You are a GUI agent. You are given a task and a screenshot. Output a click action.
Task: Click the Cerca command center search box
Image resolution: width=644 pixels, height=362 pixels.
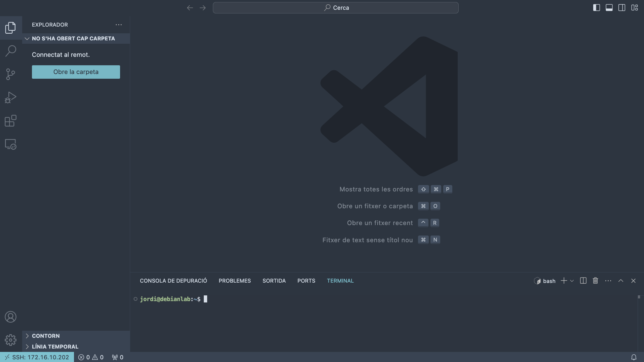pyautogui.click(x=336, y=8)
